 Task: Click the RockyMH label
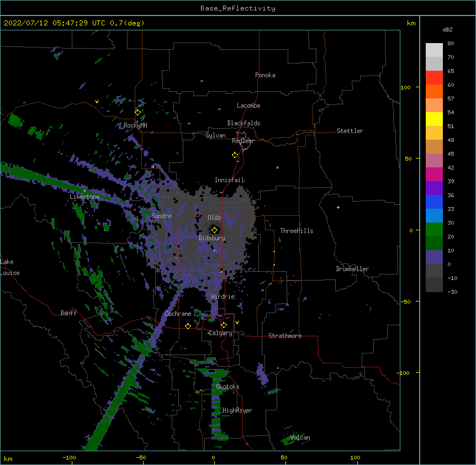click(x=135, y=125)
